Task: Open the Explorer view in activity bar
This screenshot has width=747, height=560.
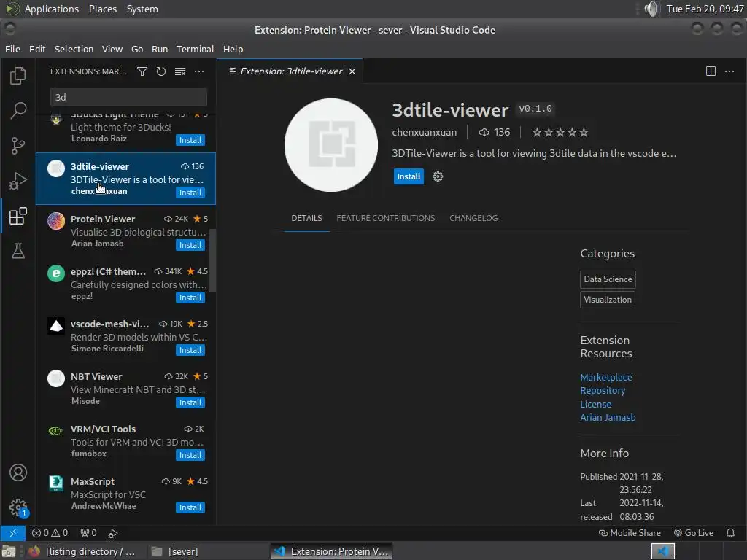Action: 18,75
